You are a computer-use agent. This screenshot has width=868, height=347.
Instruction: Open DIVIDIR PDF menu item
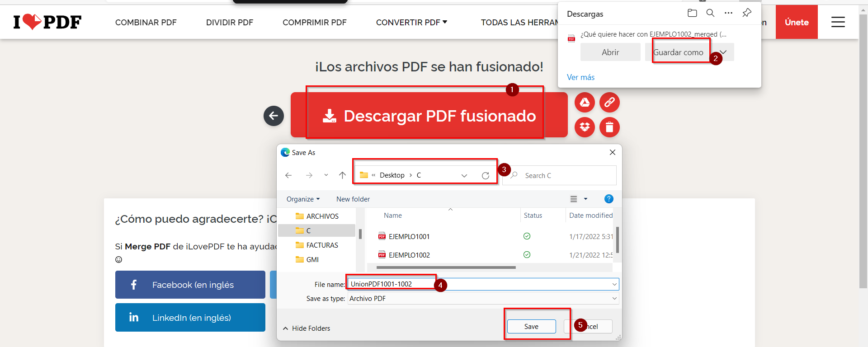pyautogui.click(x=230, y=22)
